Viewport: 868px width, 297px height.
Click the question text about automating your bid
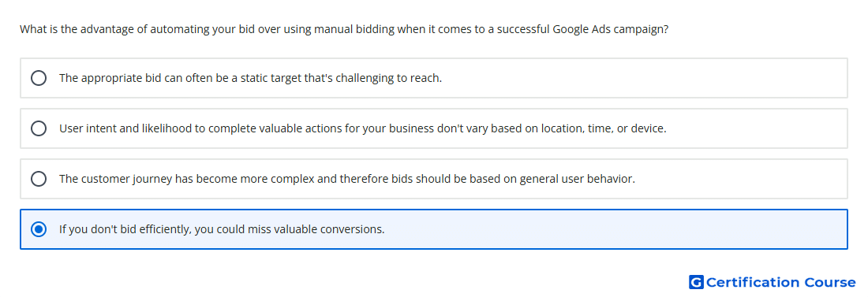tap(344, 29)
